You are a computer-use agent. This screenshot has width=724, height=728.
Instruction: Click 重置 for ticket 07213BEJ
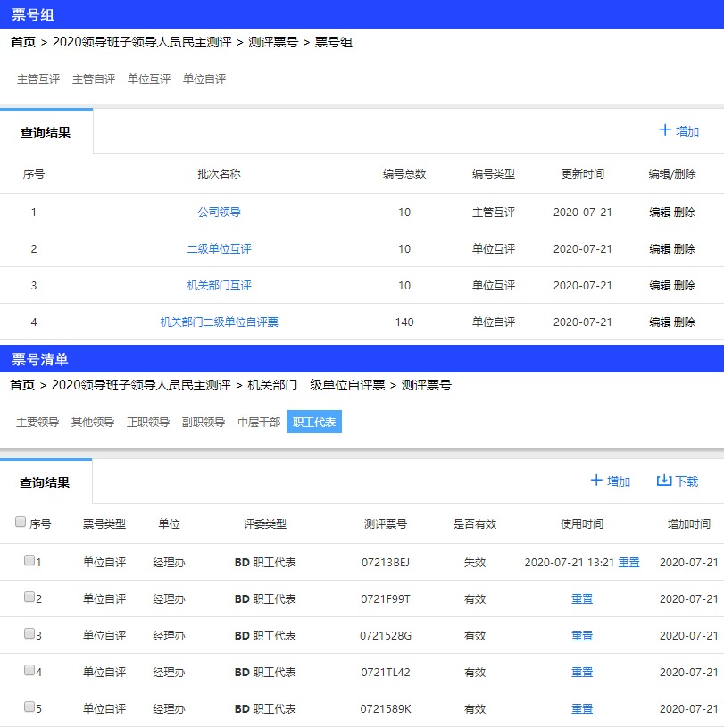pyautogui.click(x=628, y=562)
